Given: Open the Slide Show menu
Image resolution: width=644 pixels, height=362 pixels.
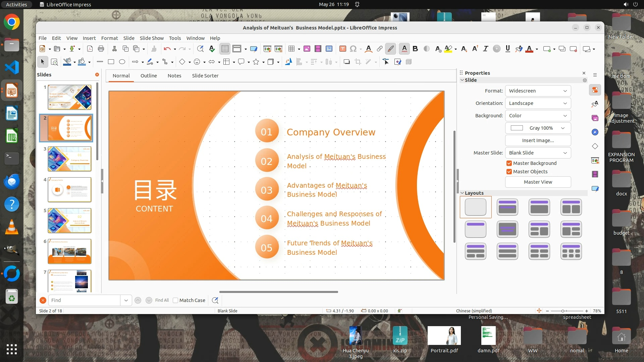Looking at the screenshot, I should [152, 38].
